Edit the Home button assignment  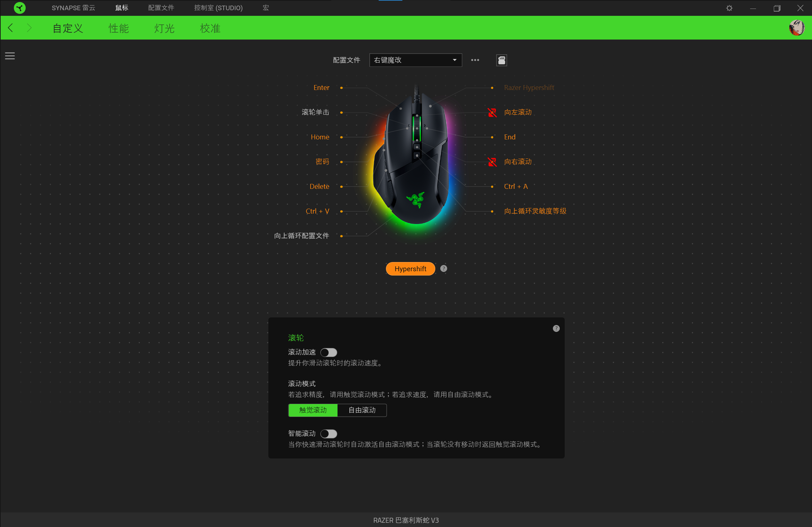tap(320, 137)
